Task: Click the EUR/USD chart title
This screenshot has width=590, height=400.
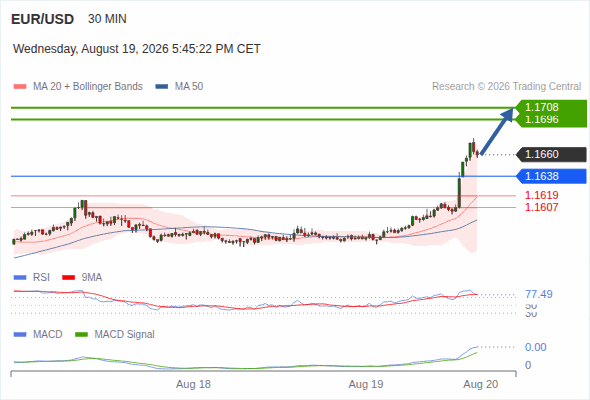Action: tap(43, 19)
